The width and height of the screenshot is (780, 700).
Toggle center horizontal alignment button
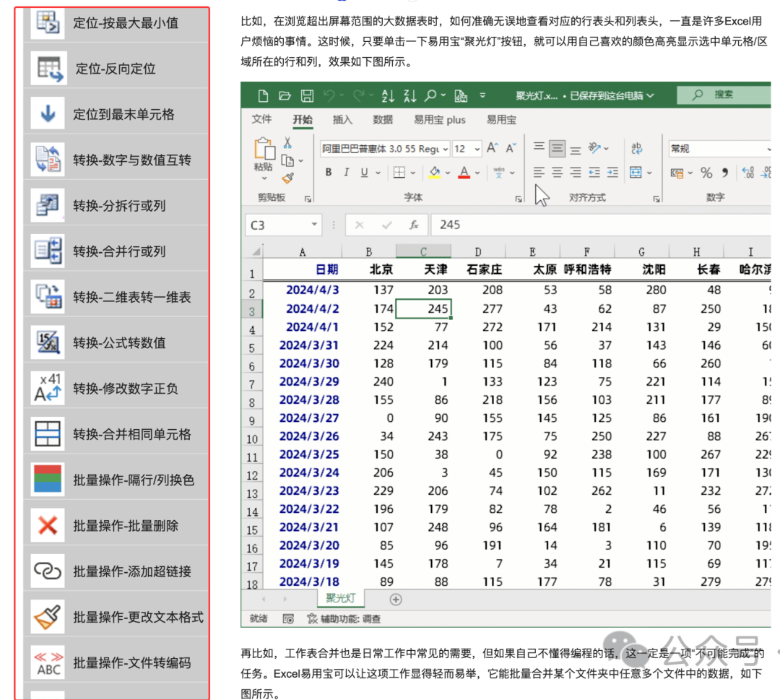point(557,173)
